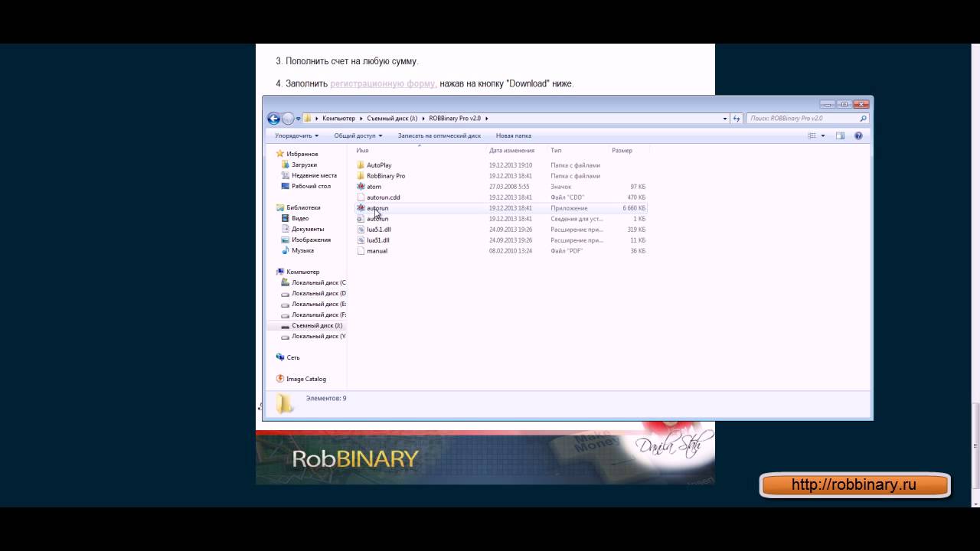Toggle the preview pane button
This screenshot has height=551, width=980.
point(840,135)
